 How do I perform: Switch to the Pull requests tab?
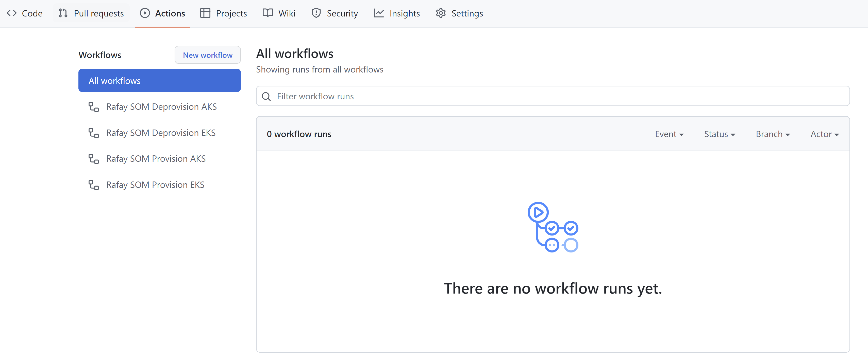pyautogui.click(x=91, y=13)
